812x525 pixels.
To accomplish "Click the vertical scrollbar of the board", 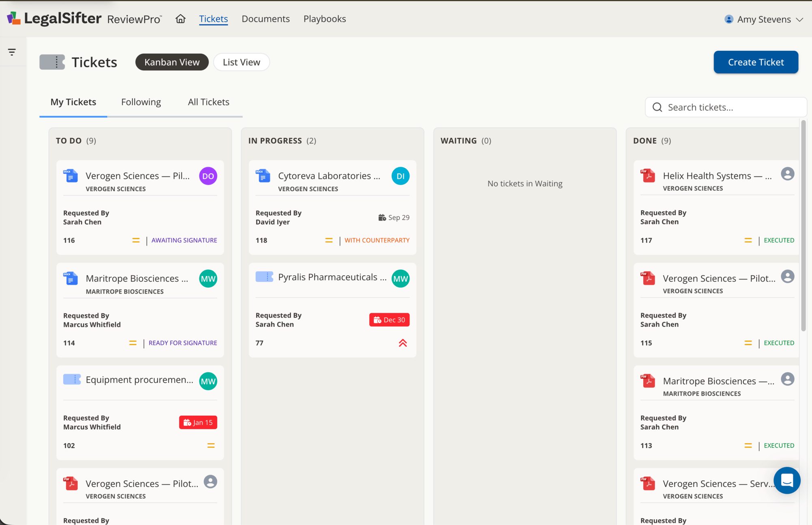I will point(803,225).
